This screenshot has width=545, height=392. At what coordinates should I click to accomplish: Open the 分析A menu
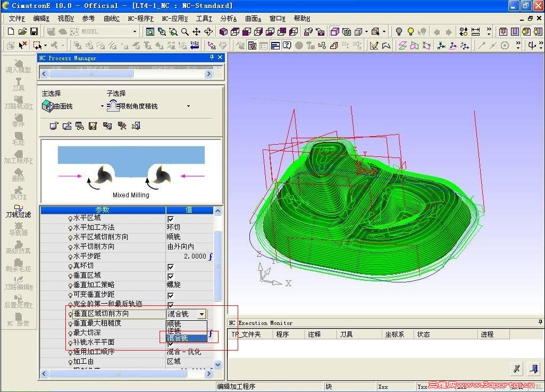[x=228, y=19]
